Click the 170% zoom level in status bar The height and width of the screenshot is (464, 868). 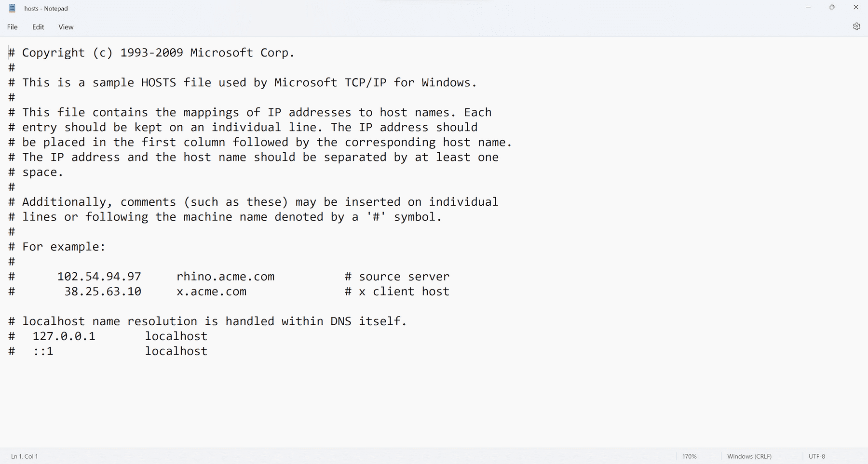(x=689, y=456)
